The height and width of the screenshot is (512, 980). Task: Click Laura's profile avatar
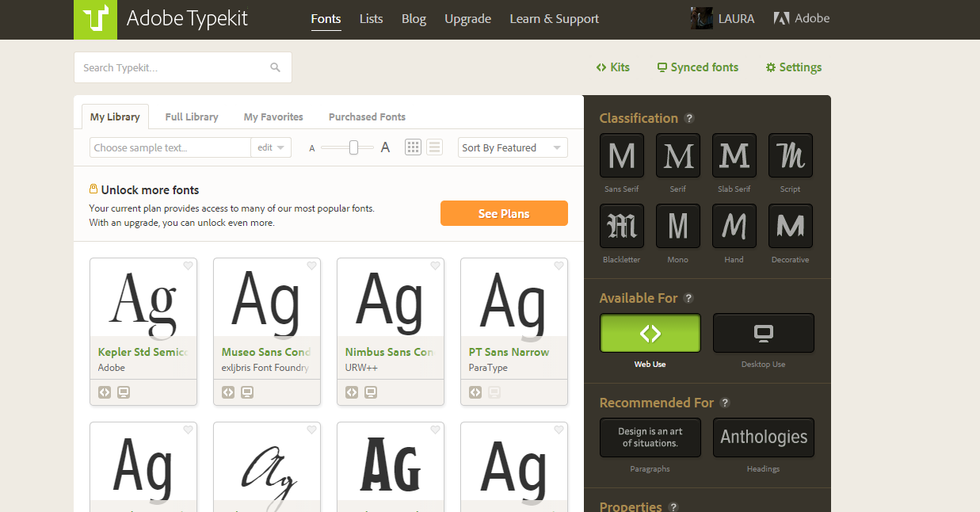pyautogui.click(x=702, y=18)
